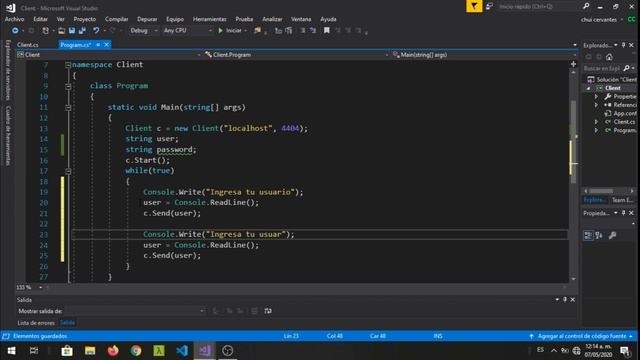Screen dimensions: 640x360
Task: Toggle the pin on Program.cs tab
Action: tap(98, 44)
